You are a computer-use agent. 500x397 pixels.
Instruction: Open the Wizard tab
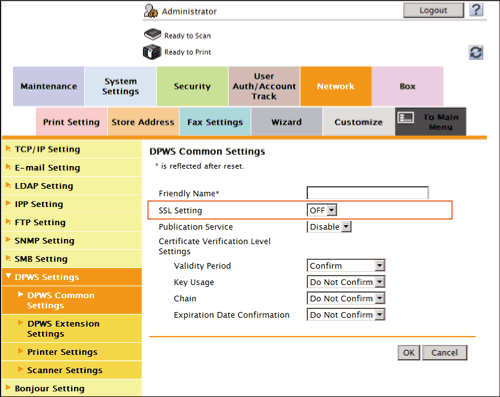(287, 122)
